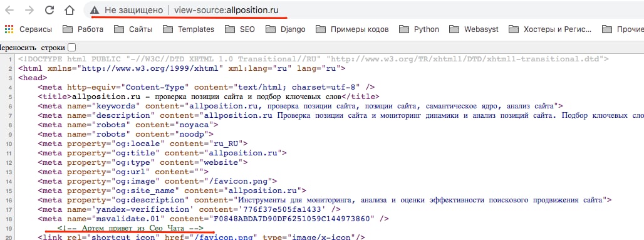Open the Работа bookmarks folder
This screenshot has height=240, width=644.
pos(83,29)
